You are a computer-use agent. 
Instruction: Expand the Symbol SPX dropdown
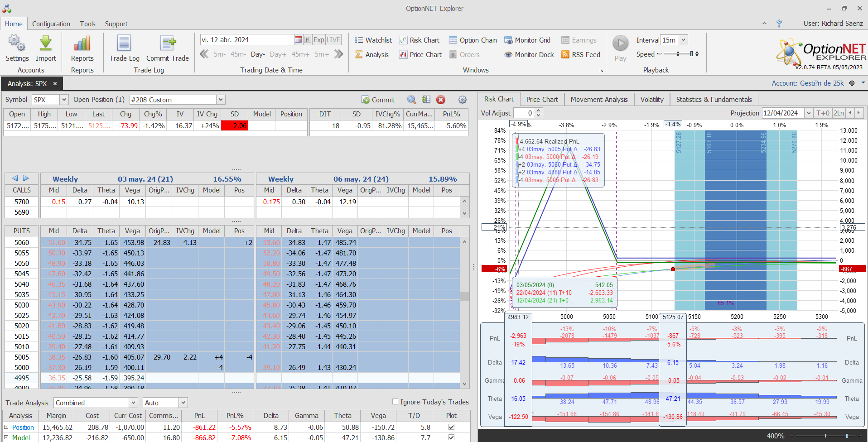pyautogui.click(x=64, y=100)
